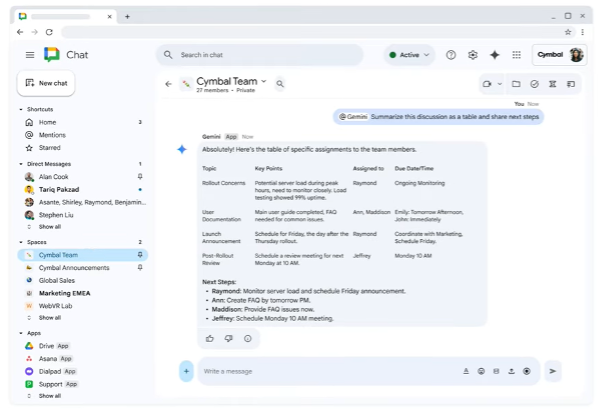The width and height of the screenshot is (604, 412).
Task: Toggle notifications bell for Alan Cook
Action: 140,176
